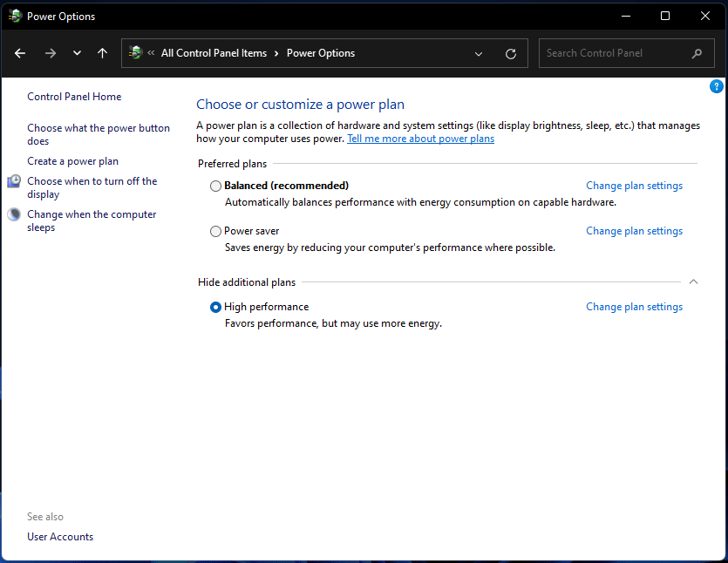Screen dimensions: 728x563
Task: Refresh the Power Options page
Action: tap(511, 54)
